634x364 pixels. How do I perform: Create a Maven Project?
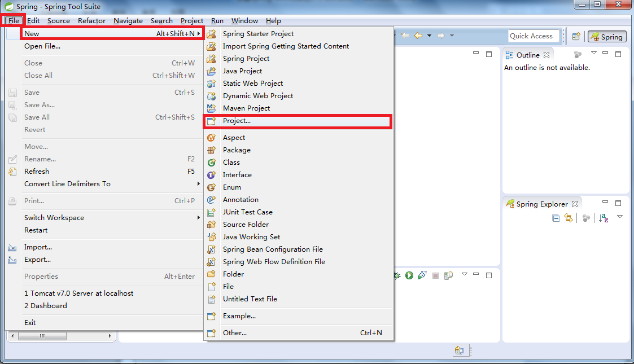tap(298, 108)
